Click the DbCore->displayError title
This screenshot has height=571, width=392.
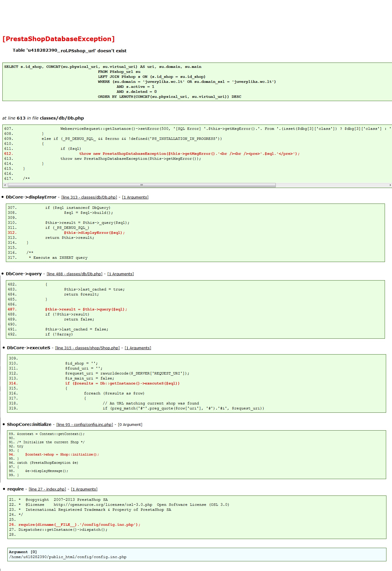31,197
